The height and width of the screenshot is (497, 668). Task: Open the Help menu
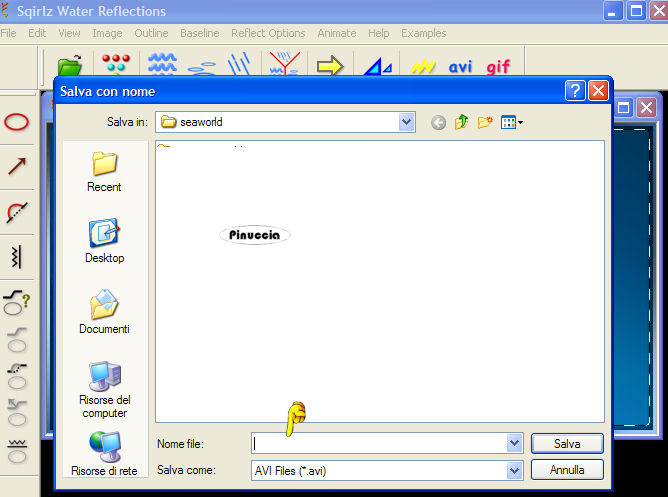click(378, 33)
